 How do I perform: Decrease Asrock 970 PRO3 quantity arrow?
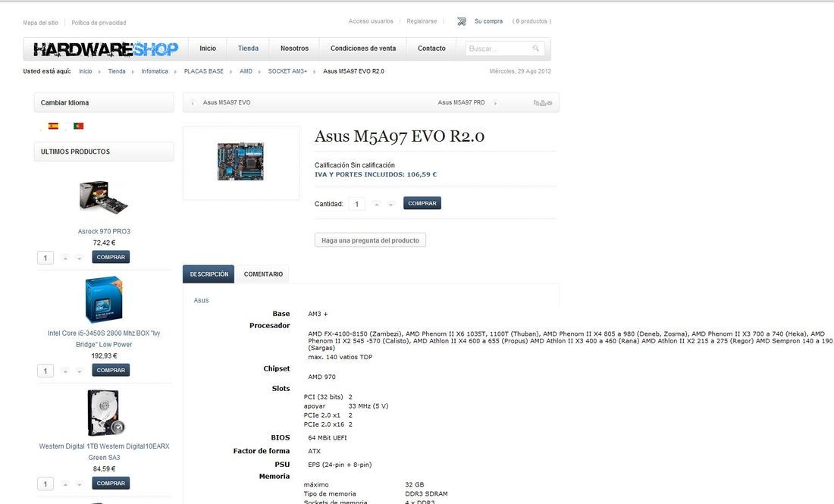click(x=80, y=258)
